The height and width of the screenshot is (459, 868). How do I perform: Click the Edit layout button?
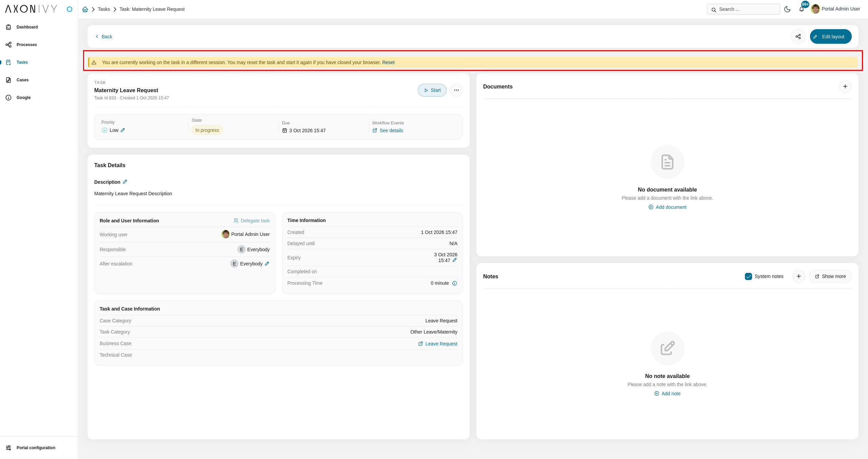[x=831, y=37]
